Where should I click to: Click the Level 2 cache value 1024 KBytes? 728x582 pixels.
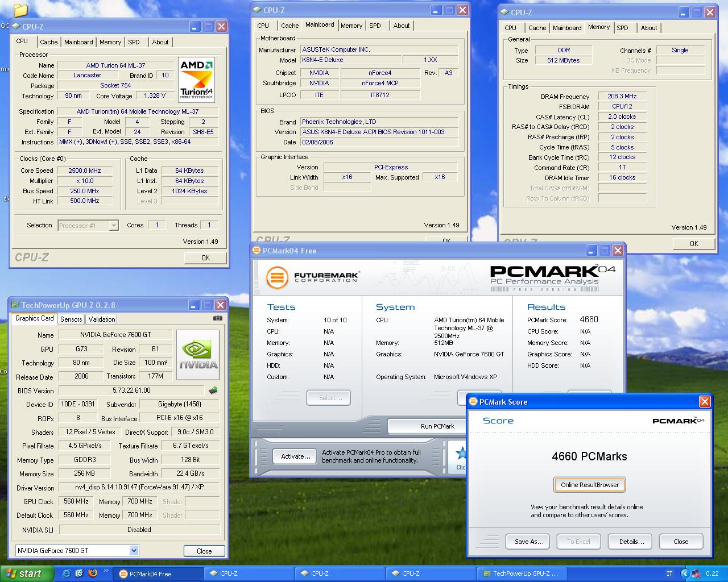(189, 191)
